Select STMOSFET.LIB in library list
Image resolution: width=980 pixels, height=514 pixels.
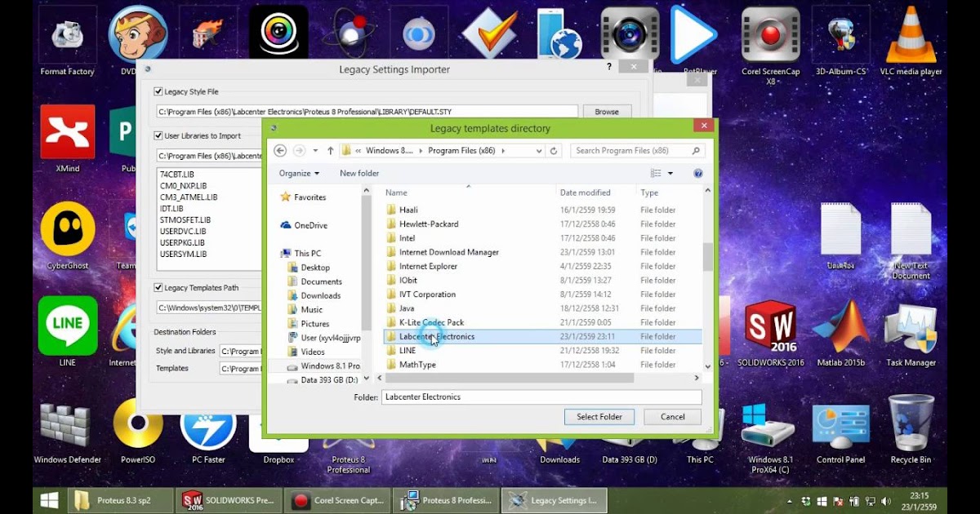(185, 220)
